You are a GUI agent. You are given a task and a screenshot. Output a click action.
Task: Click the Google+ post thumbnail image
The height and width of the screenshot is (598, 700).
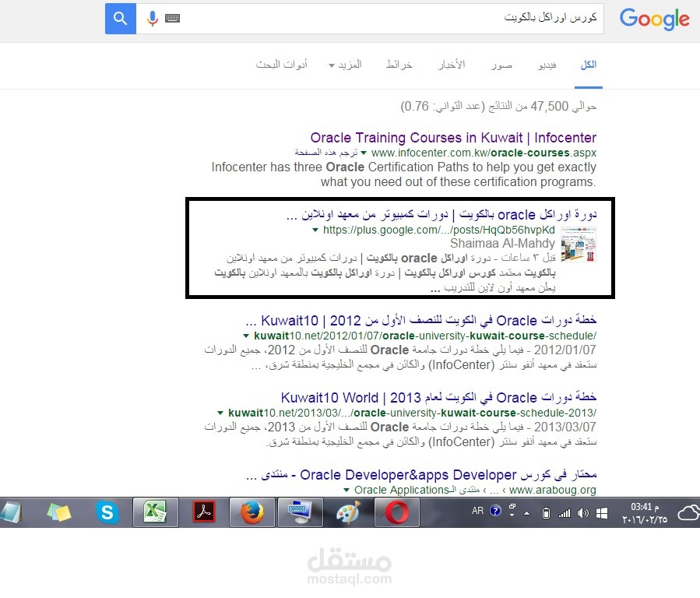(579, 244)
